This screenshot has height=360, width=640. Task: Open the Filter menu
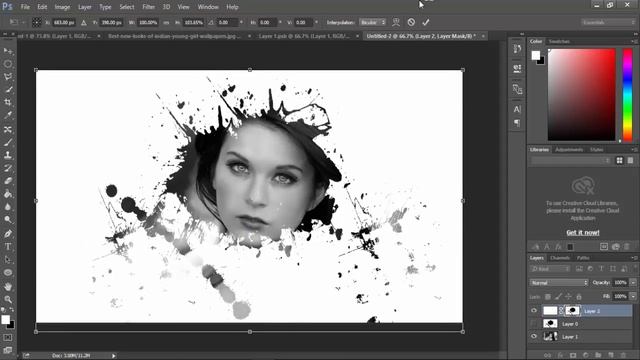149,7
